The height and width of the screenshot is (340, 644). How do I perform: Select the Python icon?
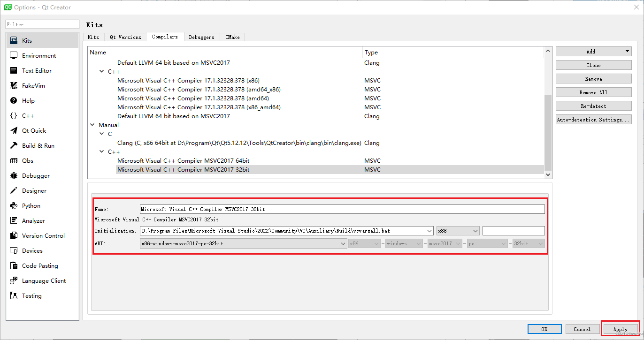point(14,205)
